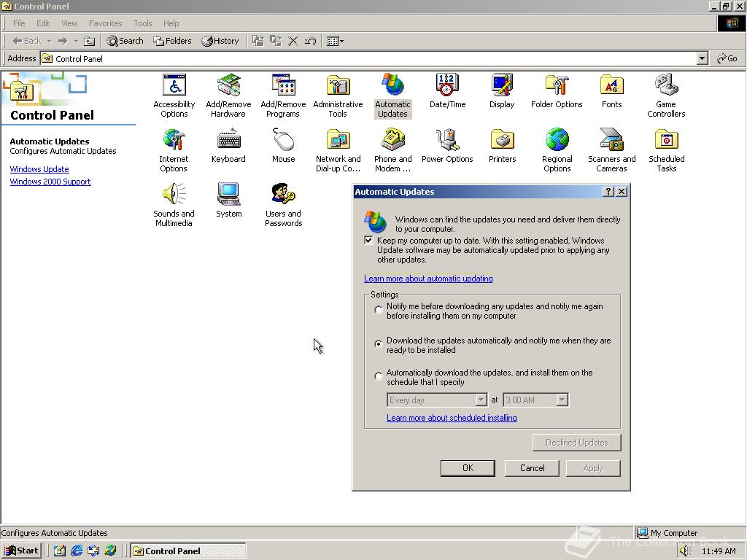Open the View menu

pos(69,23)
